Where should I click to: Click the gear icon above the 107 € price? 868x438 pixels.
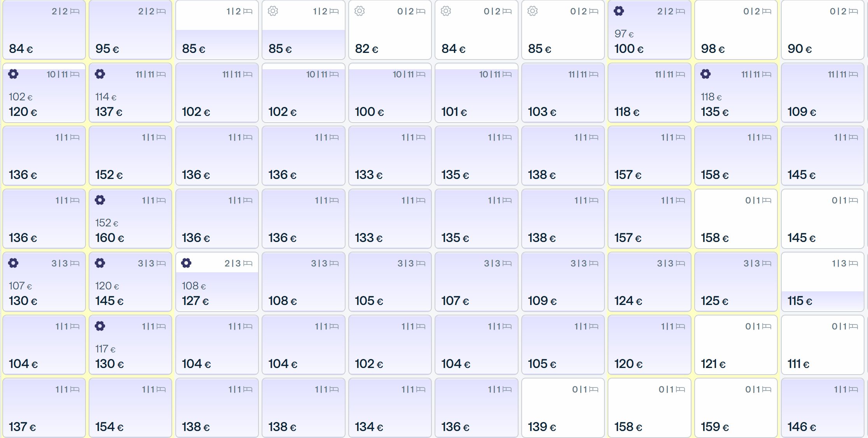(13, 263)
